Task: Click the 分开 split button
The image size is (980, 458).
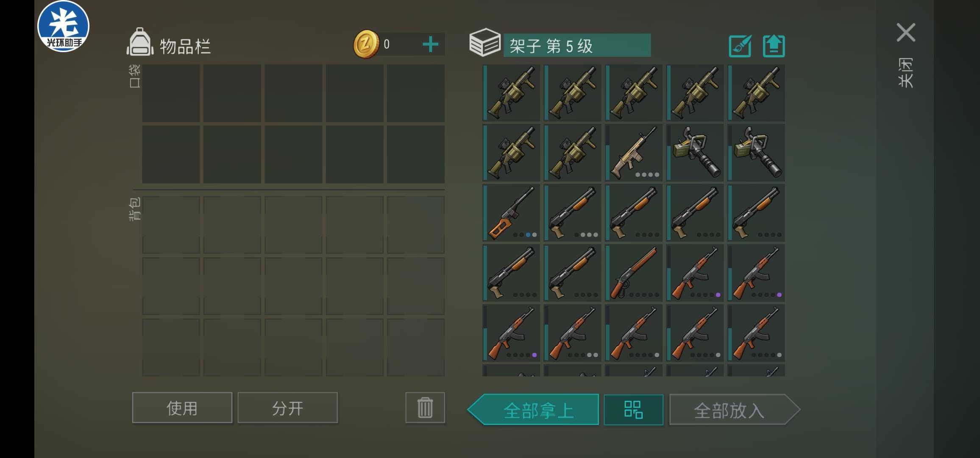Action: pyautogui.click(x=288, y=408)
